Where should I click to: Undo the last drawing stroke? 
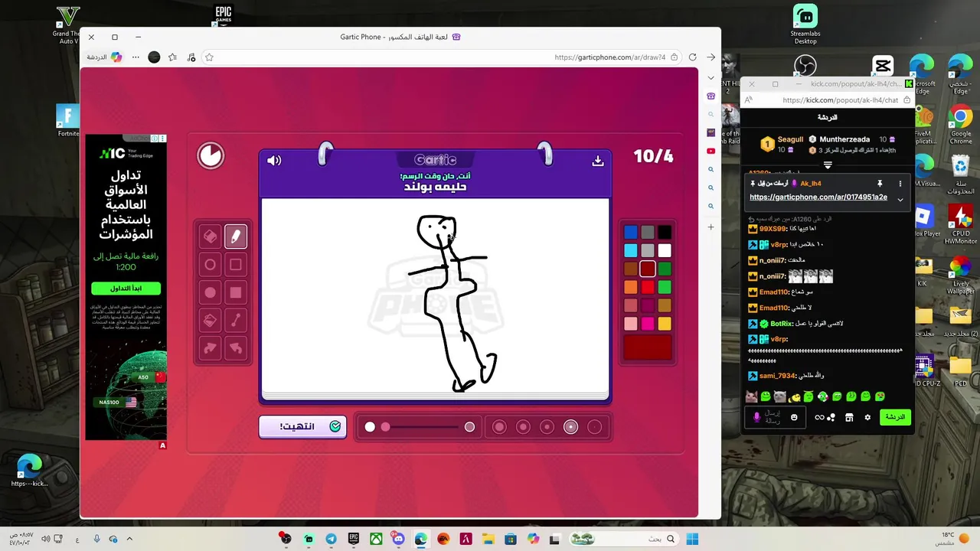click(x=236, y=348)
